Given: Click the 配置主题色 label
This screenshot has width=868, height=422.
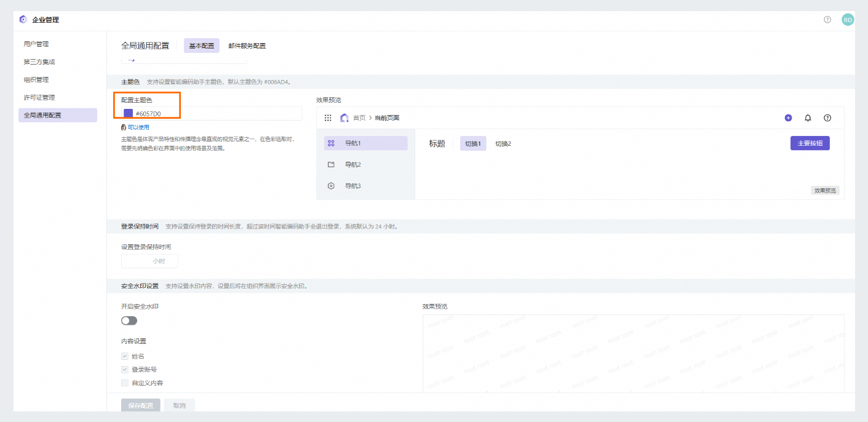Looking at the screenshot, I should pos(137,100).
